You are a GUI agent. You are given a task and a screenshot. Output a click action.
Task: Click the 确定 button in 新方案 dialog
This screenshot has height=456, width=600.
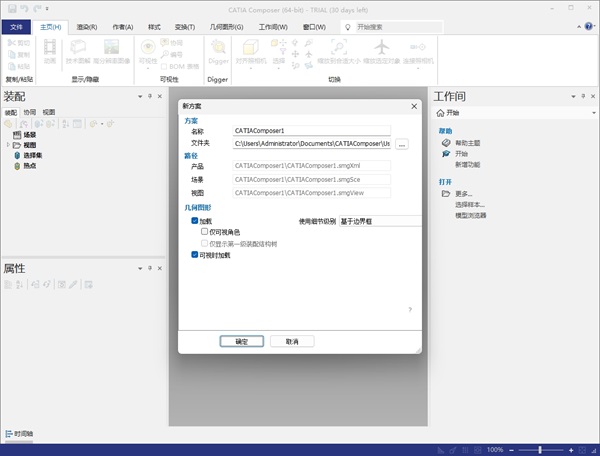pos(242,341)
